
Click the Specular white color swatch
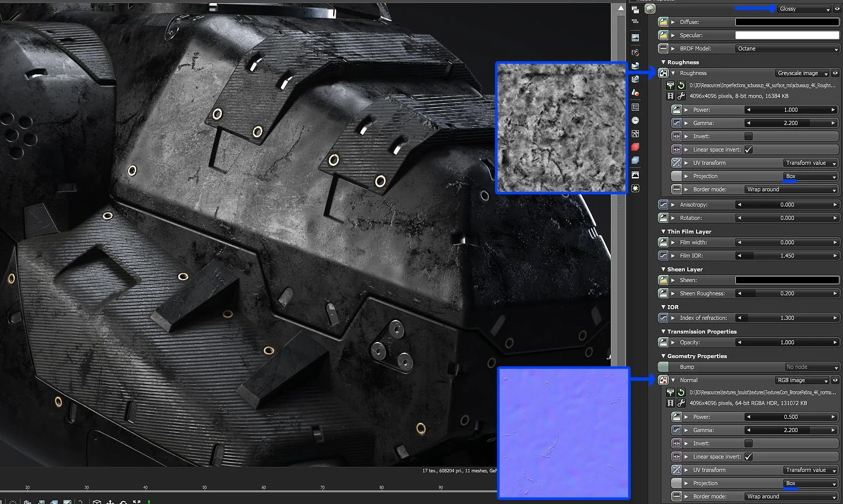point(787,35)
